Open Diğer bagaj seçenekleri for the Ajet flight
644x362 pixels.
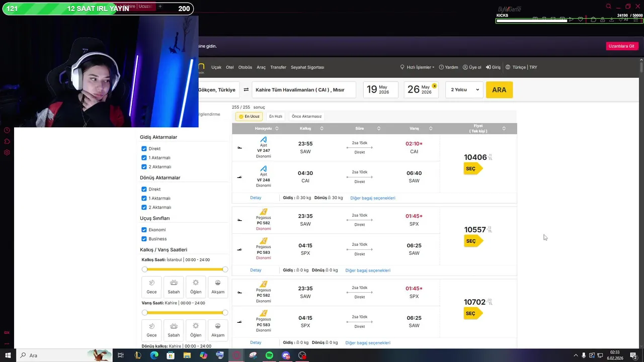[373, 198]
